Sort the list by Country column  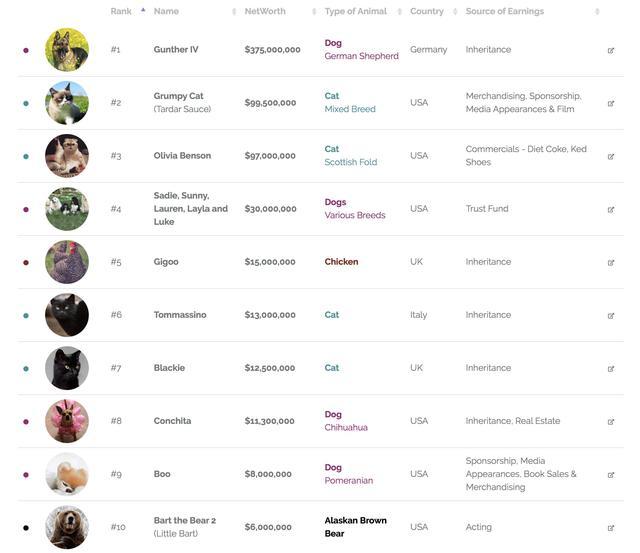[x=427, y=11]
